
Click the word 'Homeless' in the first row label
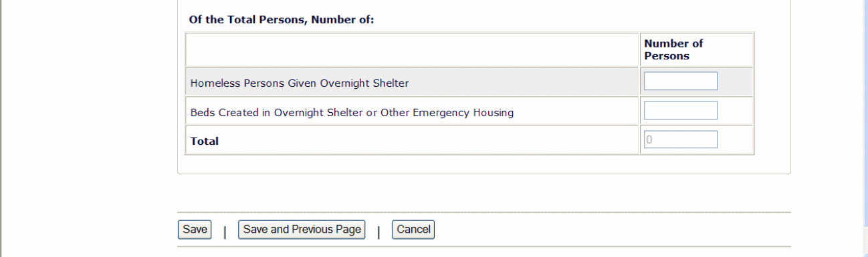[x=212, y=83]
